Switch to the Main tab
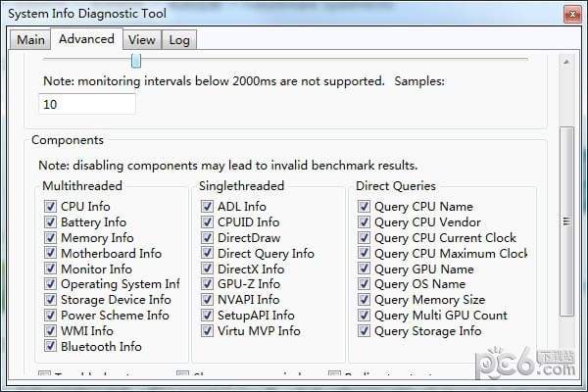The width and height of the screenshot is (588, 392). point(30,40)
